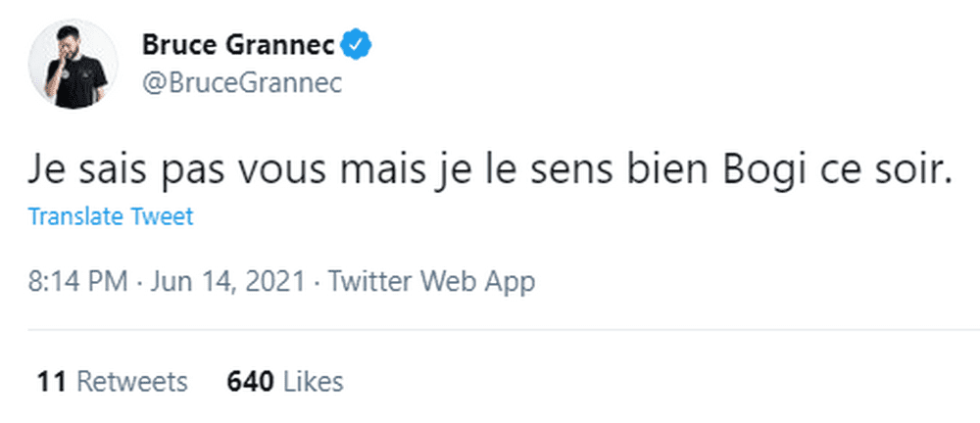Click the divider line above the retweet counts
The height and width of the screenshot is (423, 980).
point(490,330)
